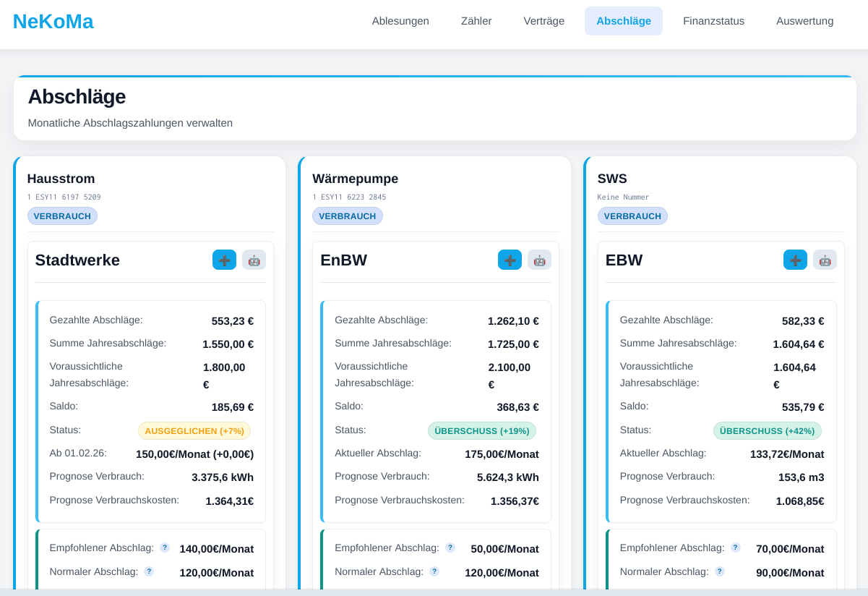This screenshot has width=868, height=596.
Task: Click the Hausstrom VERBRAUCH badge
Action: click(62, 216)
